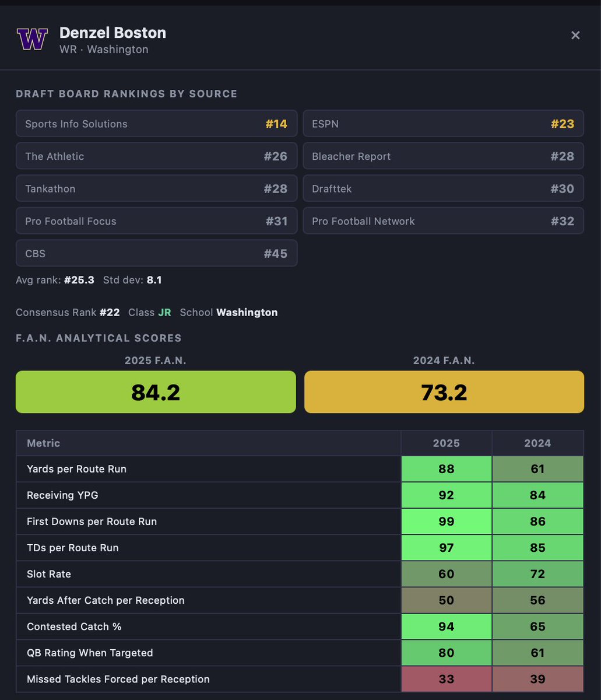Select The Athletic ranking card

(156, 156)
